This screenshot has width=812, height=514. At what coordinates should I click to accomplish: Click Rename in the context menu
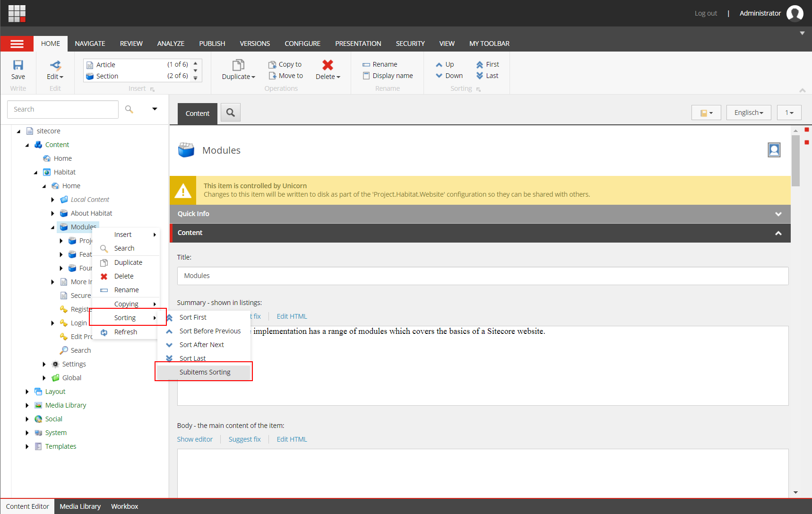[x=126, y=290]
